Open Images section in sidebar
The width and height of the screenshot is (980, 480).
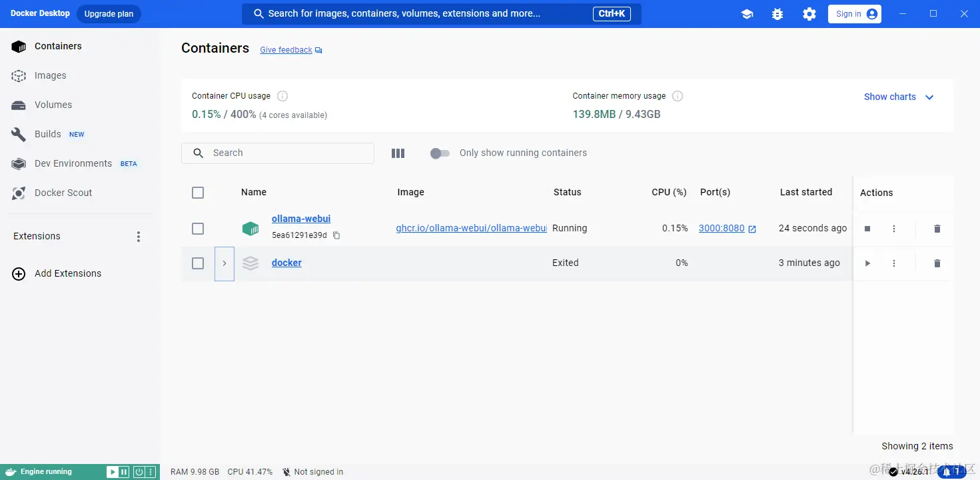click(80, 75)
